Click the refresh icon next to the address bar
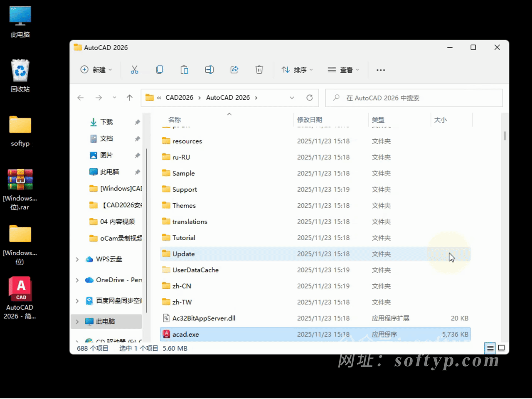The height and width of the screenshot is (399, 532). [309, 98]
